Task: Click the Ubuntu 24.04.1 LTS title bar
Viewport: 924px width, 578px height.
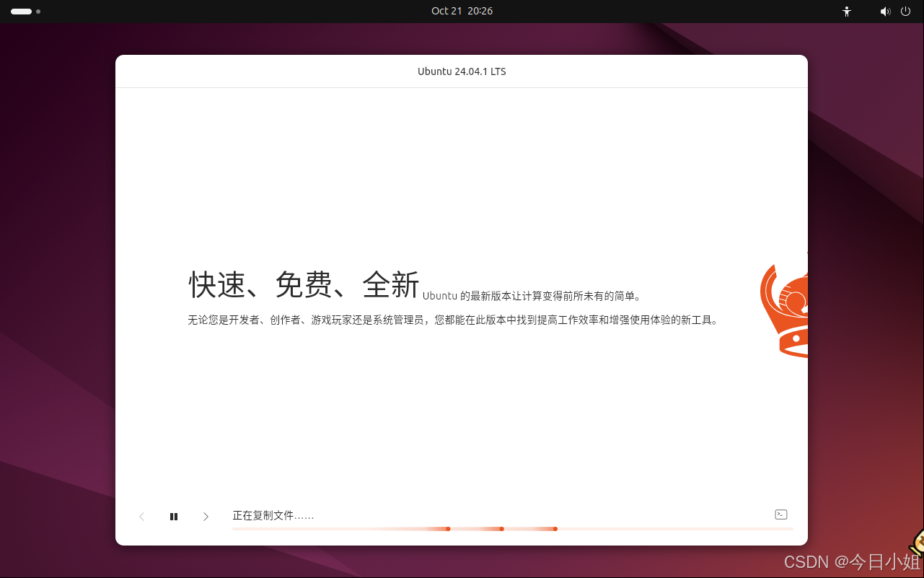Action: tap(462, 71)
